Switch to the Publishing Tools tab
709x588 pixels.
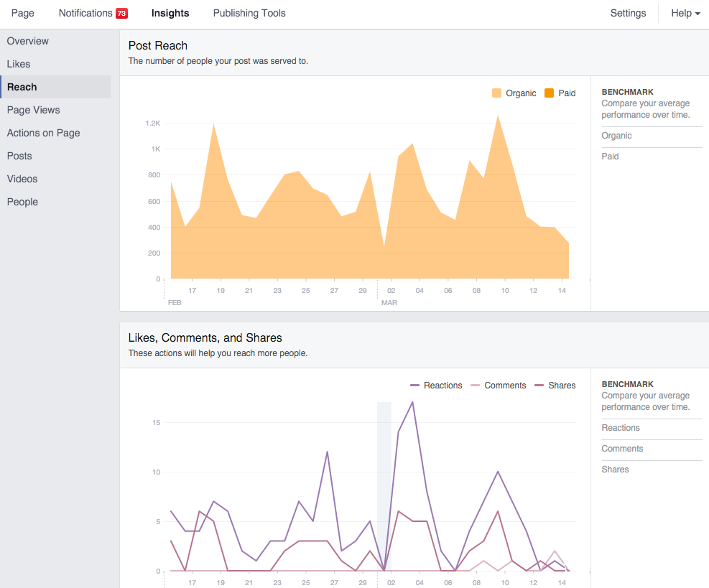pyautogui.click(x=249, y=13)
